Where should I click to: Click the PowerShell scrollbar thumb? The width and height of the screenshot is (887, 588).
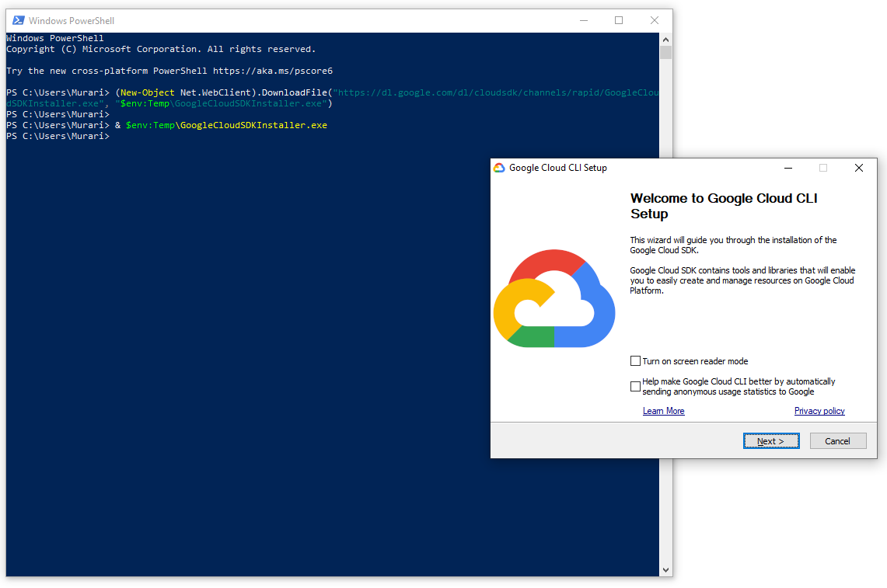point(665,53)
